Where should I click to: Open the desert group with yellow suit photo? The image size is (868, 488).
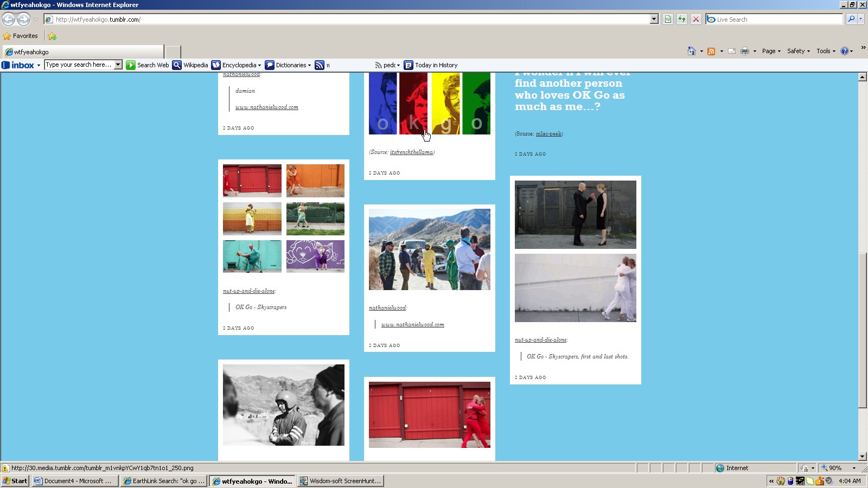[x=430, y=249]
